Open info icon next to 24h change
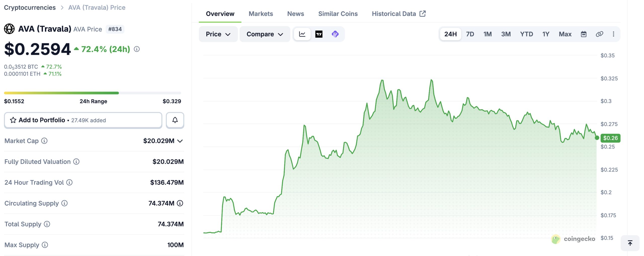The width and height of the screenshot is (644, 256). (137, 49)
